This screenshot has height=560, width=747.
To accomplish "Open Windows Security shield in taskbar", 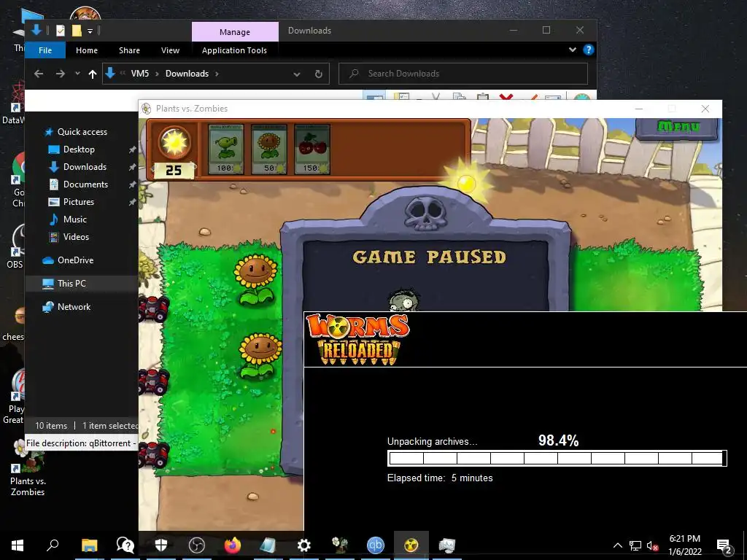I will (x=161, y=545).
